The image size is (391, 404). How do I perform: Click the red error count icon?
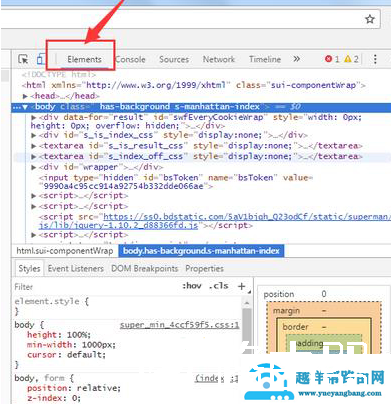328,59
